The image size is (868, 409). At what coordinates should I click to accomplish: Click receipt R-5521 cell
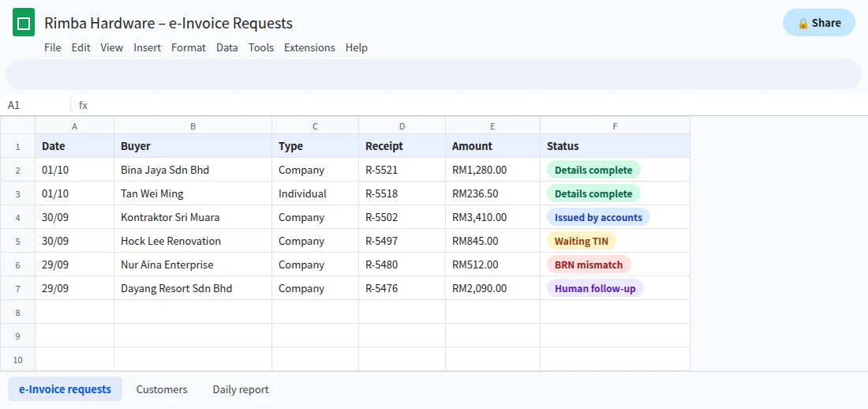tap(402, 170)
